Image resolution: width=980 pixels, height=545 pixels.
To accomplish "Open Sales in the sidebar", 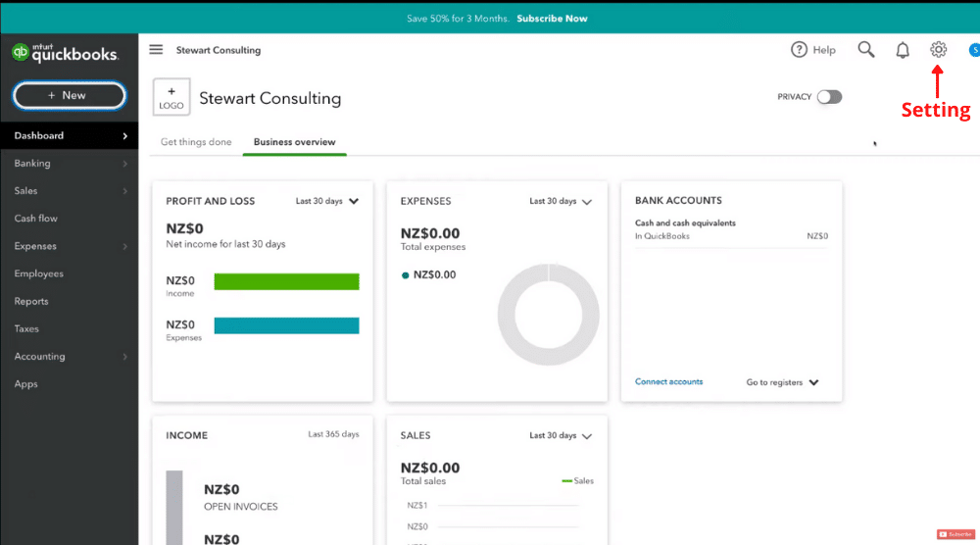I will pos(70,190).
